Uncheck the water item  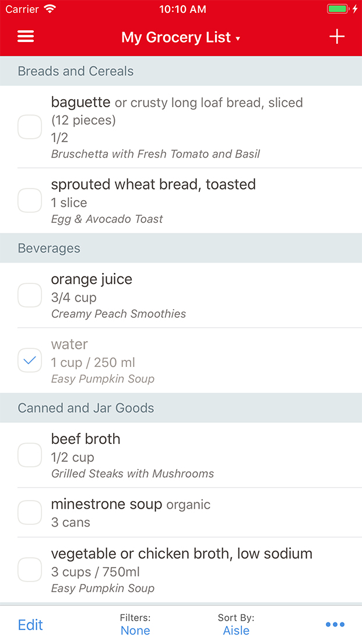30,360
